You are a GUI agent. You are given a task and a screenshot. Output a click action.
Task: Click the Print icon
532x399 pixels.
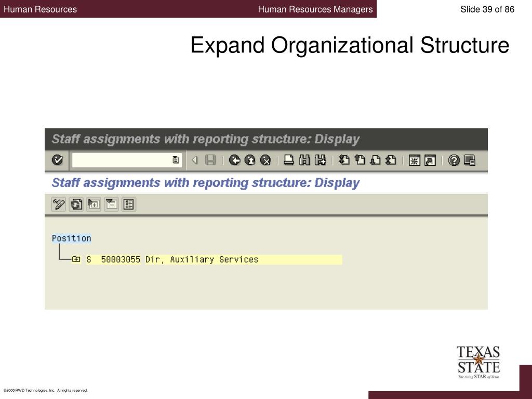tap(289, 160)
